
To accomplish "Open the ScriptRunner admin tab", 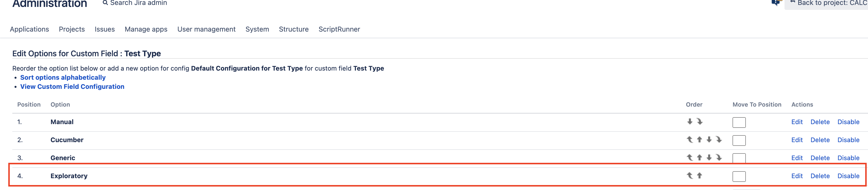I will click(x=339, y=29).
